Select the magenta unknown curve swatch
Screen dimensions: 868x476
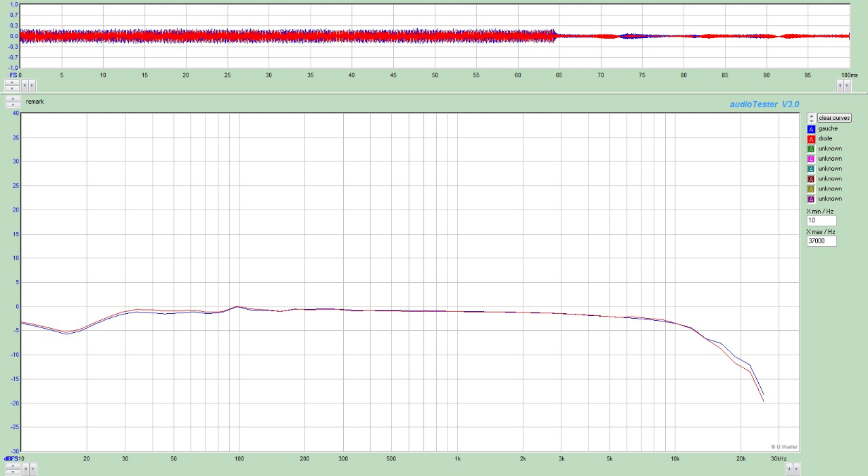(811, 159)
